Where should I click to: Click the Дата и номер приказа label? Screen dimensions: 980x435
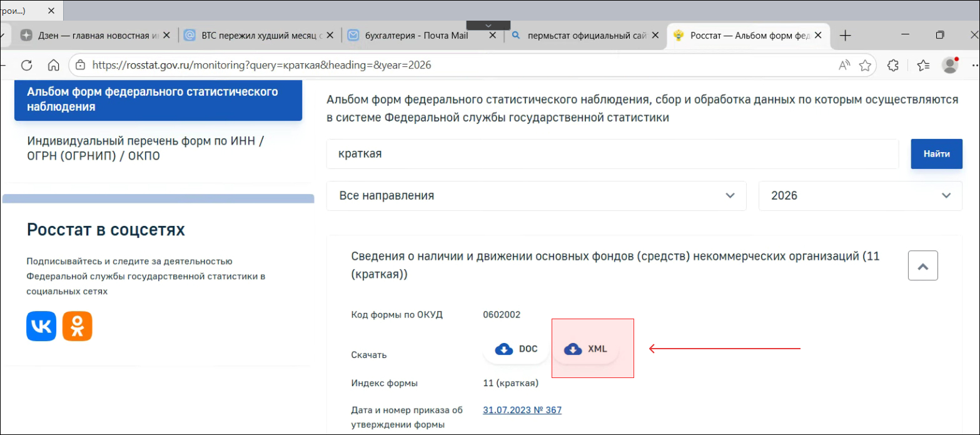(407, 417)
